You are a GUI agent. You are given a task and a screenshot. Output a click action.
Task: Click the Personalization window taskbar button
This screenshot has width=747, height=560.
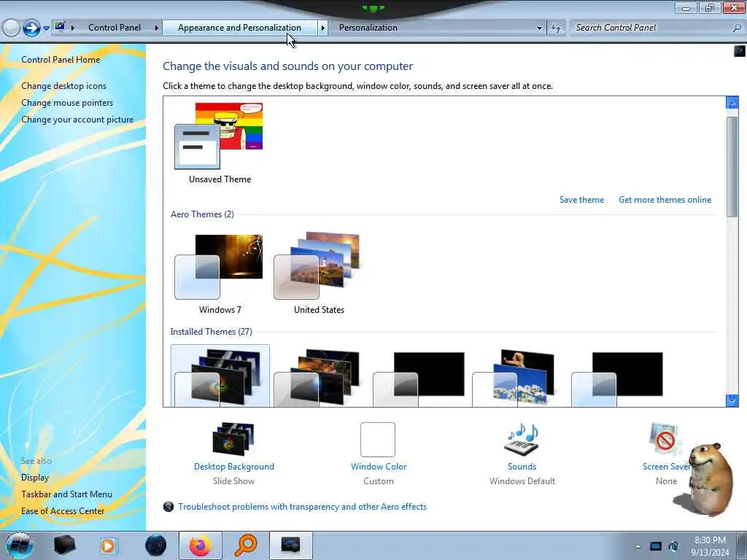290,545
